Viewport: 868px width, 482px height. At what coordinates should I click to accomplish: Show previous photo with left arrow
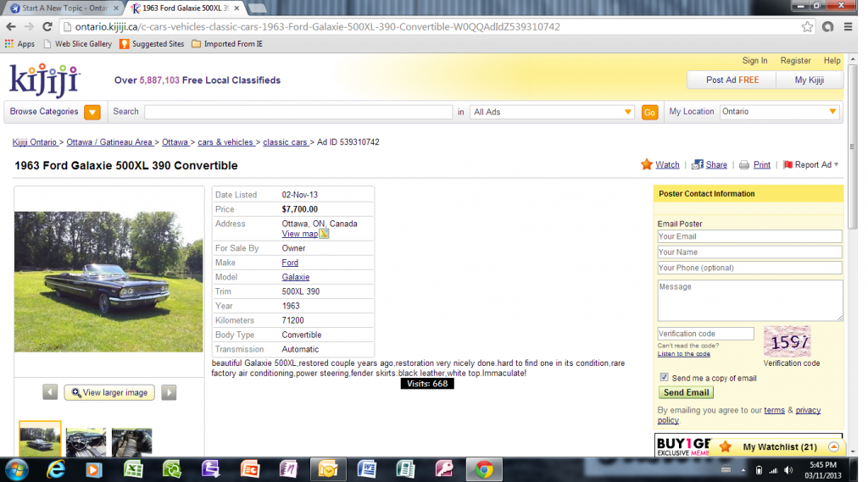50,392
